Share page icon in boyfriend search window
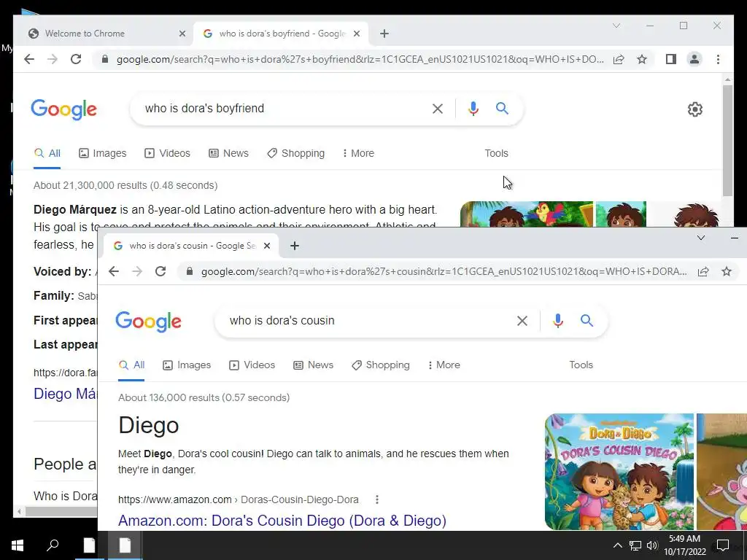 pyautogui.click(x=619, y=59)
